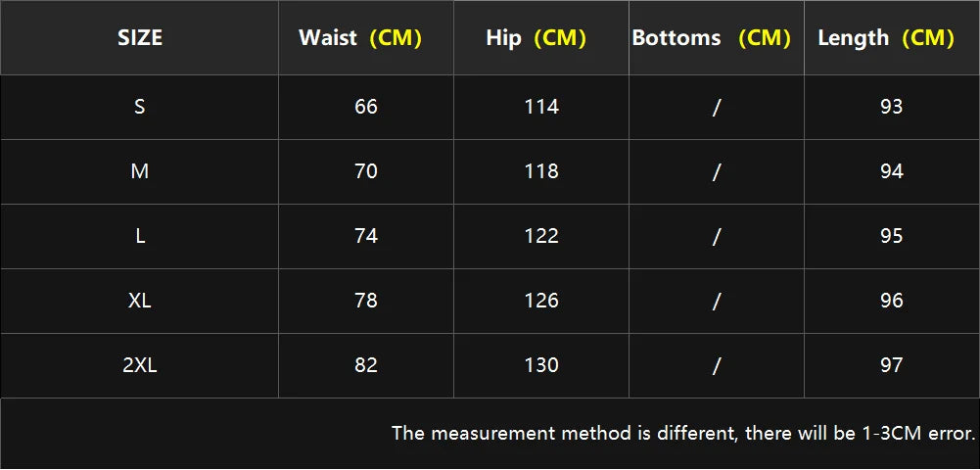Click waist value 74 in L row
Viewport: 980px width, 470px height.
point(366,236)
